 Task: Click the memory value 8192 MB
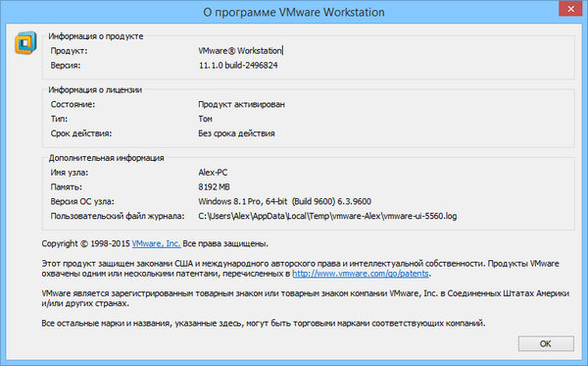click(214, 187)
